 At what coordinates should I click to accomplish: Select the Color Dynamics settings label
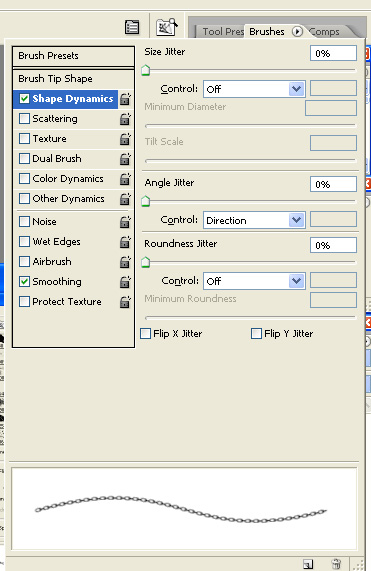(x=68, y=179)
